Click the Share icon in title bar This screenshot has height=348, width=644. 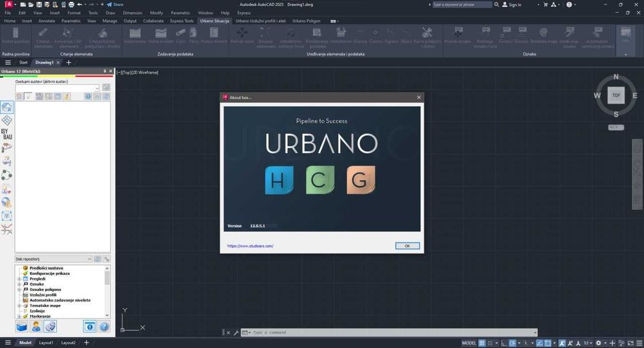pos(115,5)
